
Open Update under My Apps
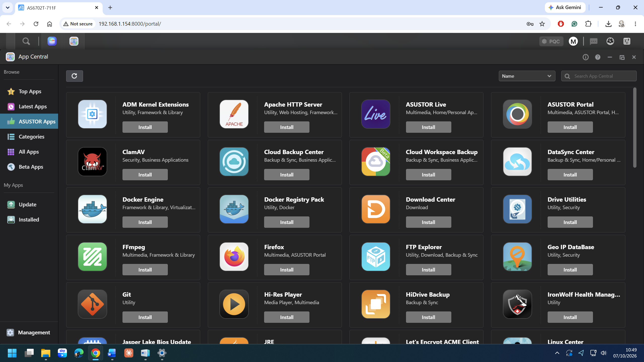coord(29,205)
